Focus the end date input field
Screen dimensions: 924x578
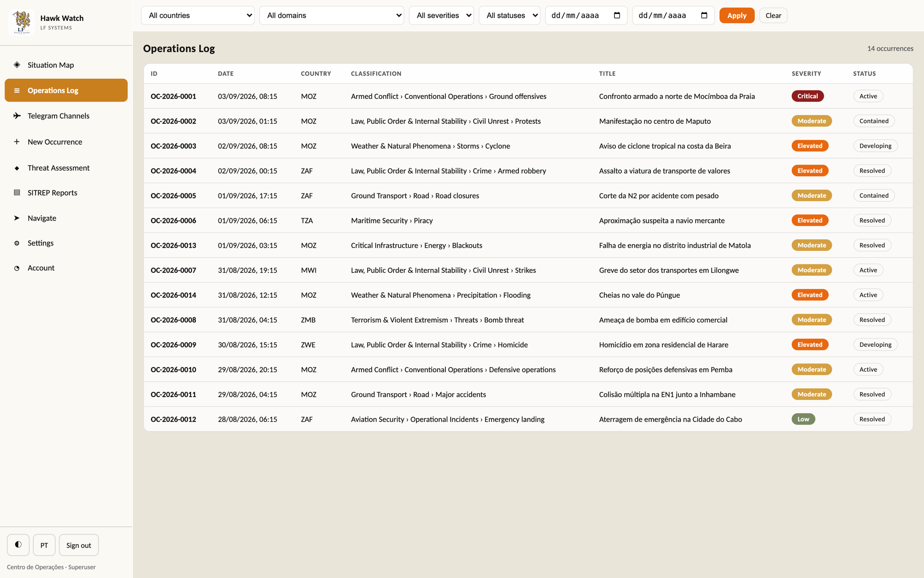pyautogui.click(x=673, y=15)
